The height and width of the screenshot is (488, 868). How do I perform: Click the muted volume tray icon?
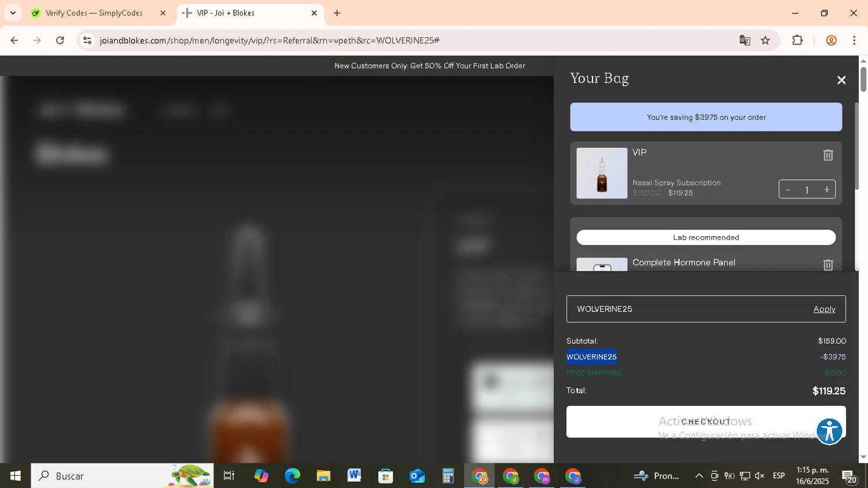[x=760, y=476]
